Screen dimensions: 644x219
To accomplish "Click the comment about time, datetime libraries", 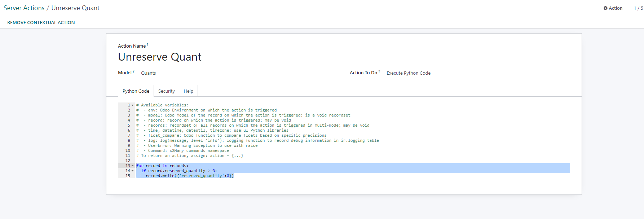I will 212,130.
